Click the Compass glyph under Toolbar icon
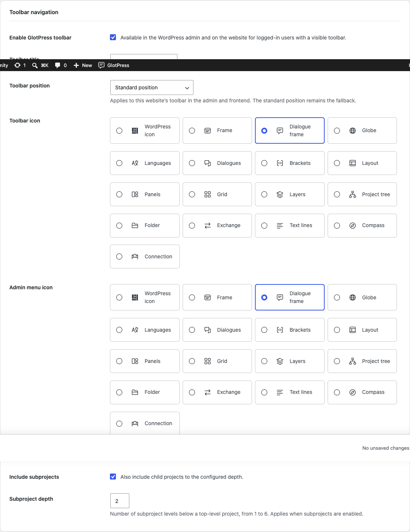 tap(353, 226)
